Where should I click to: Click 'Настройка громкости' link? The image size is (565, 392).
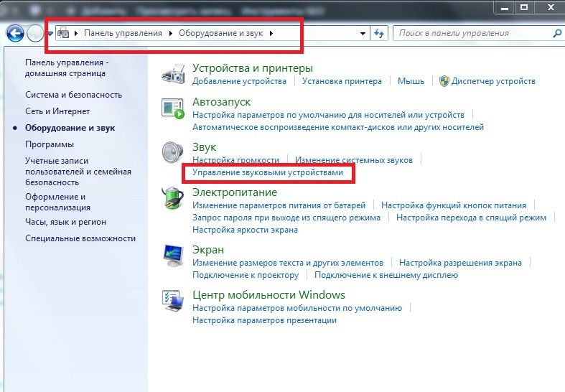235,160
